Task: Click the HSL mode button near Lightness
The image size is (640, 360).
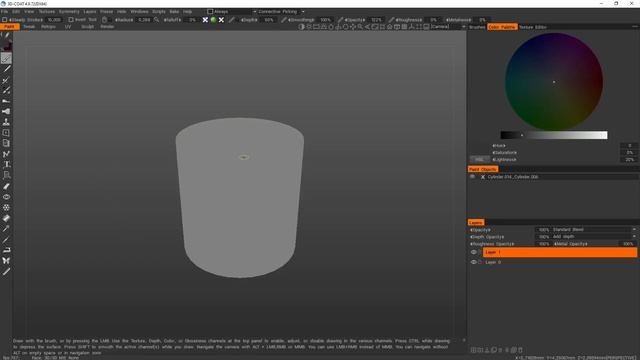Action: pos(480,160)
